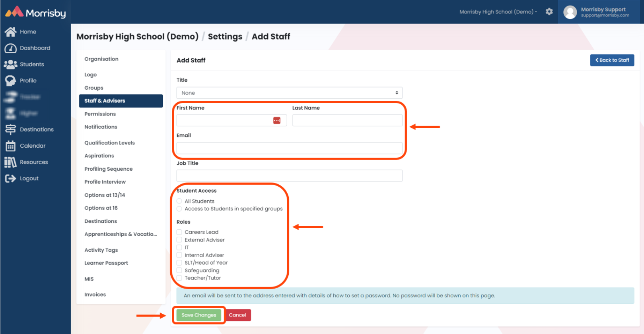Tick the IT role checkbox
Image resolution: width=644 pixels, height=334 pixels.
point(179,247)
